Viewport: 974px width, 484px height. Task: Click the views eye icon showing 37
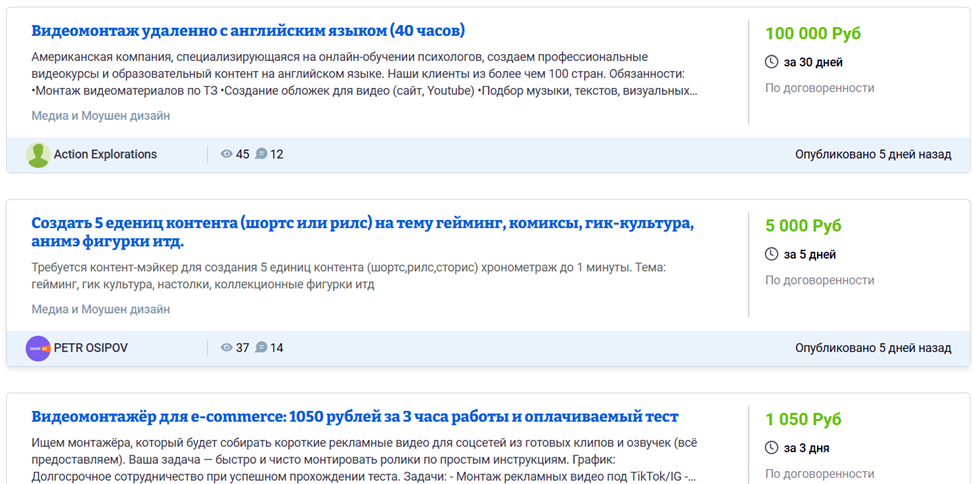[x=227, y=347]
